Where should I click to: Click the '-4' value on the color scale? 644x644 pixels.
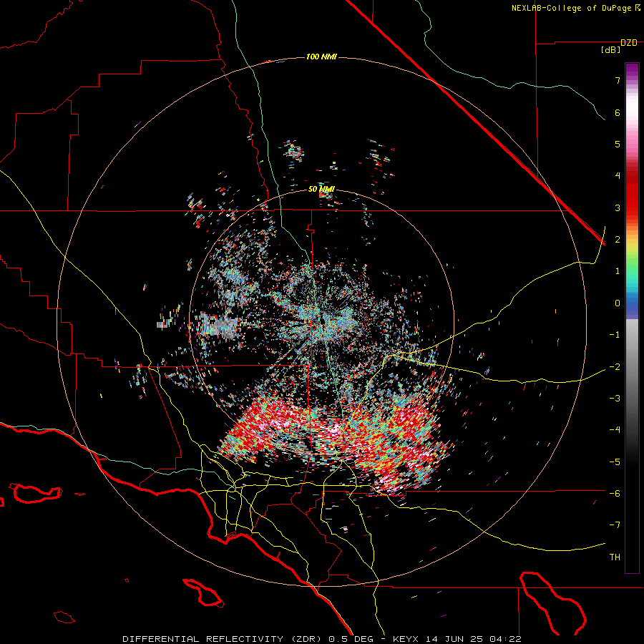point(615,430)
